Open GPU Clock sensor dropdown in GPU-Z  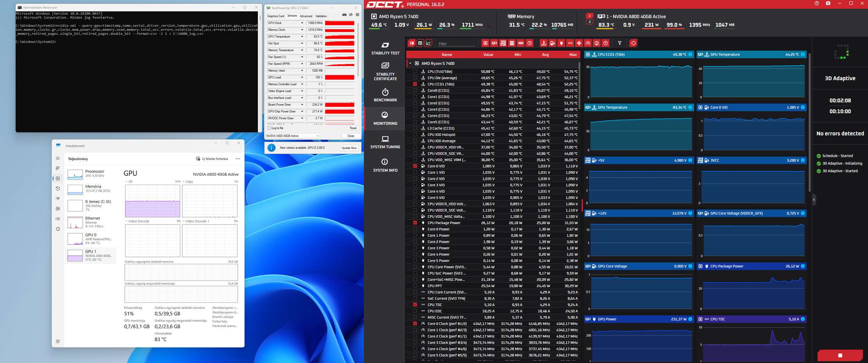coord(302,23)
